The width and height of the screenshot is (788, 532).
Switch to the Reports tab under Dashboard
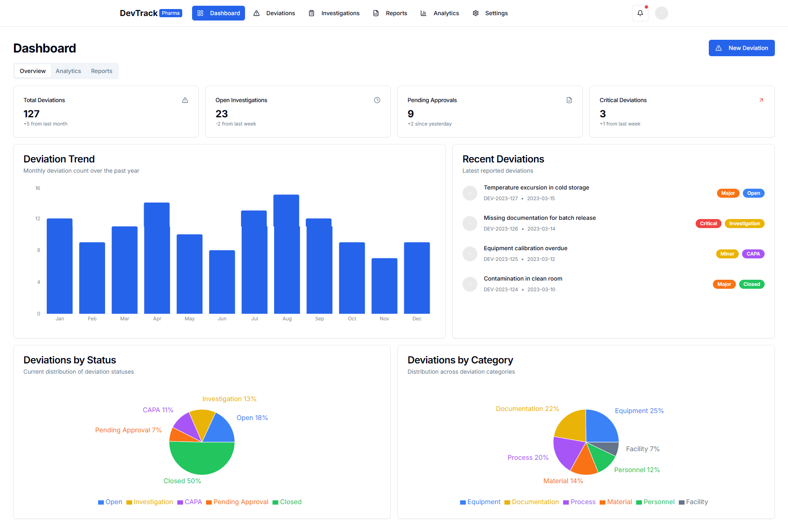[102, 71]
